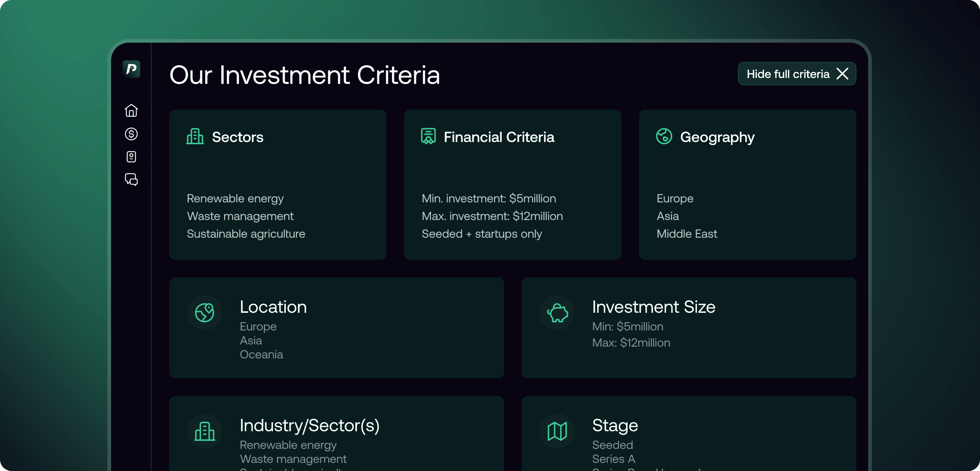Viewport: 980px width, 471px height.
Task: Click the Location globe icon
Action: tap(205, 313)
